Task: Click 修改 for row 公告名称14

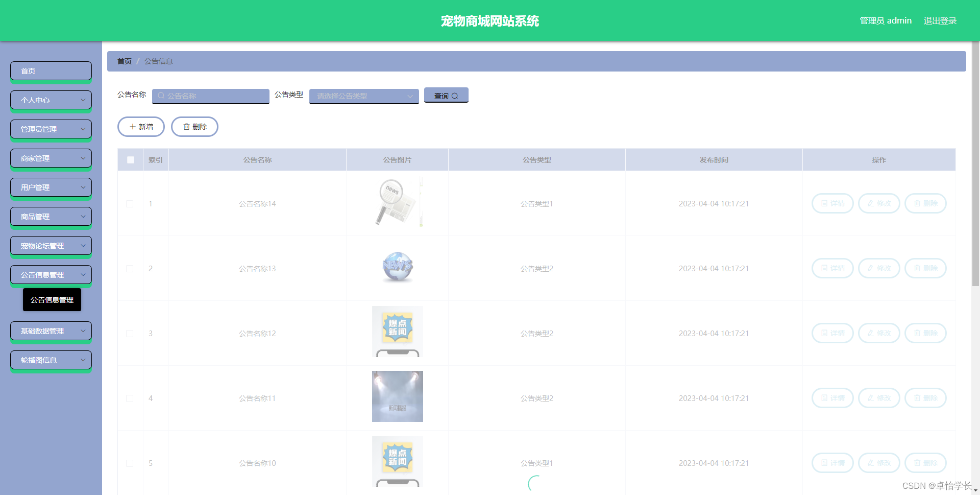Action: pos(879,203)
